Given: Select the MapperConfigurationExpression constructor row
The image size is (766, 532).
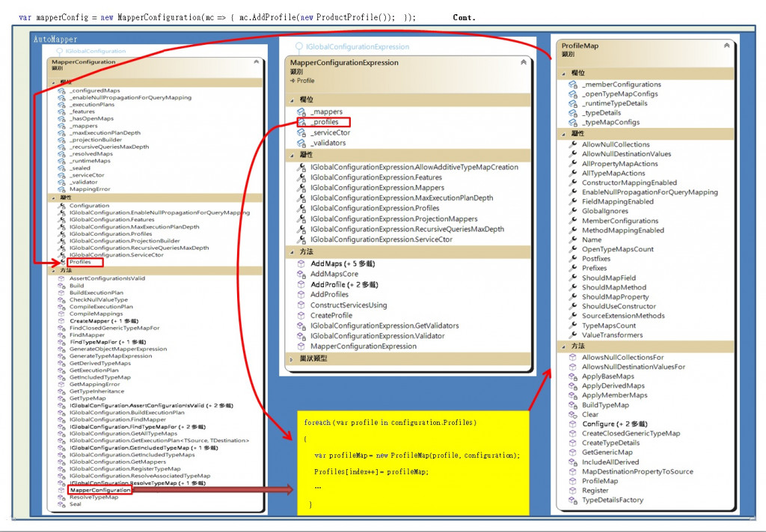Looking at the screenshot, I should [364, 346].
